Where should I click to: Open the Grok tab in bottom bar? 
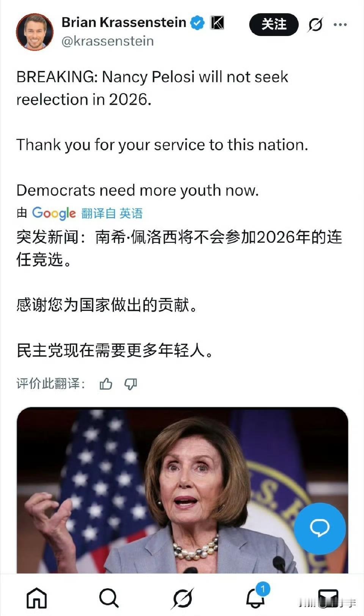(x=182, y=599)
